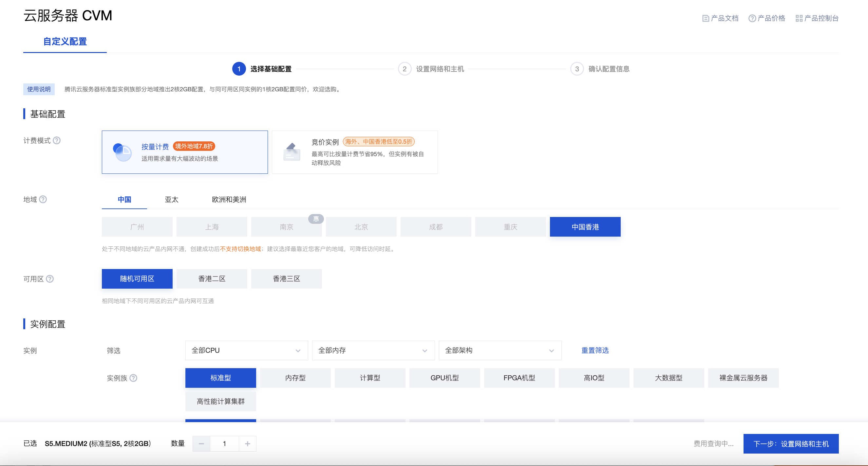Expand the 全部CPU filter dropdown
Image resolution: width=868 pixels, height=466 pixels.
(246, 350)
